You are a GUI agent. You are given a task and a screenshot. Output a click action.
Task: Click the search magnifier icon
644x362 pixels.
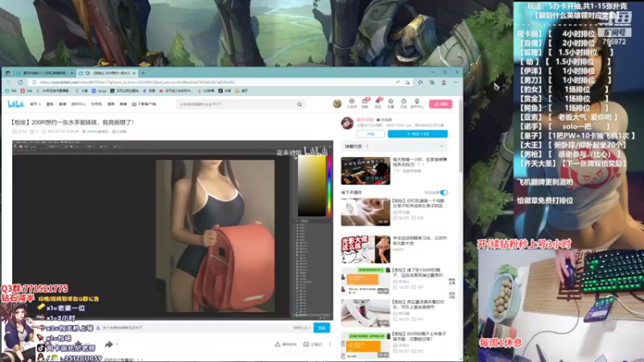(299, 105)
